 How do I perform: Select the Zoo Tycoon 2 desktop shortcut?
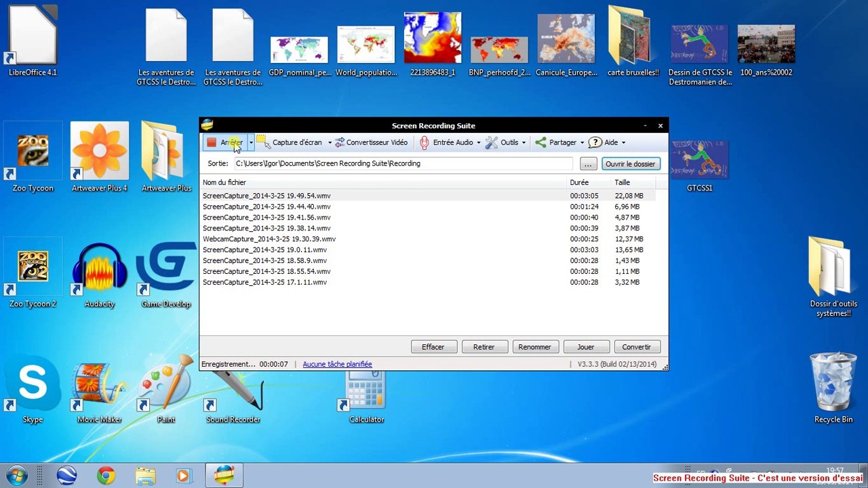tap(33, 273)
